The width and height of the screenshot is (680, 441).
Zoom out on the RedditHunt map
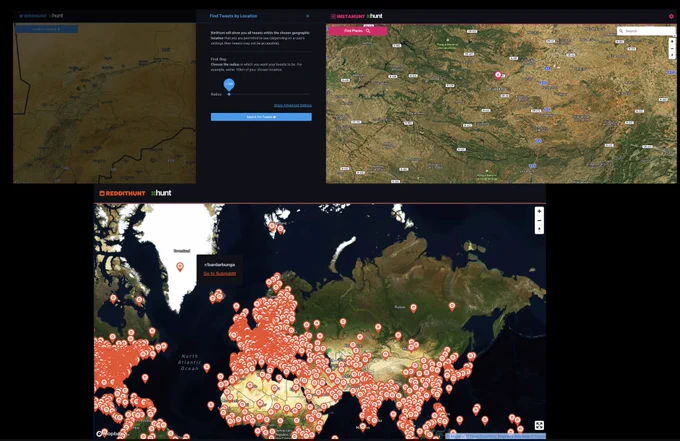click(539, 220)
